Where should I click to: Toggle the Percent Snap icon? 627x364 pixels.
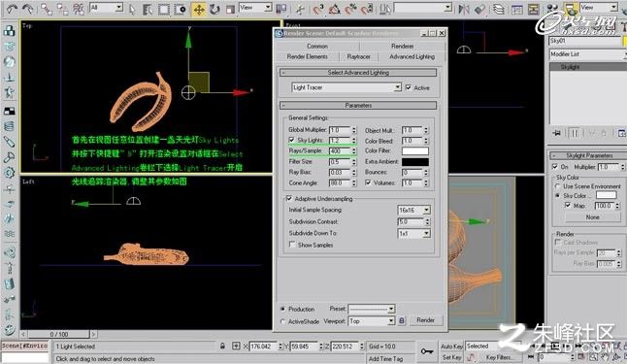point(350,9)
